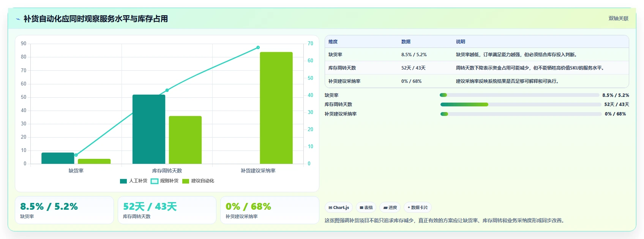Click table cell 0% / 68%

[x=411, y=81]
